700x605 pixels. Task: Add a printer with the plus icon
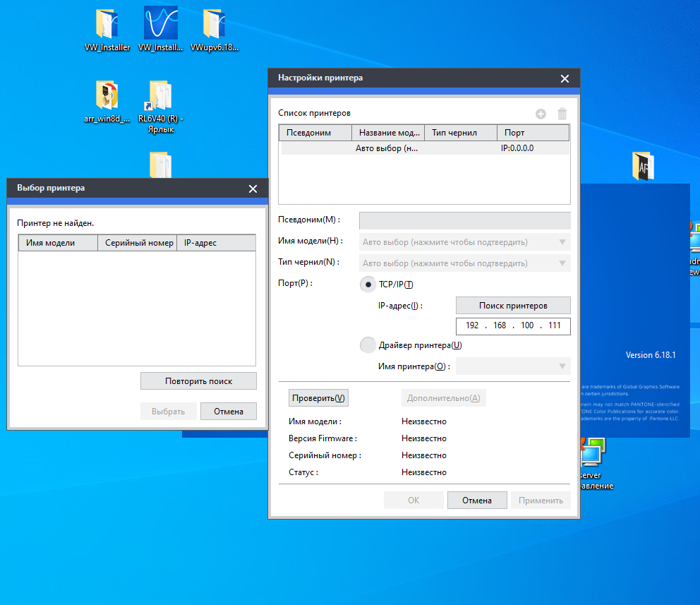pyautogui.click(x=541, y=114)
